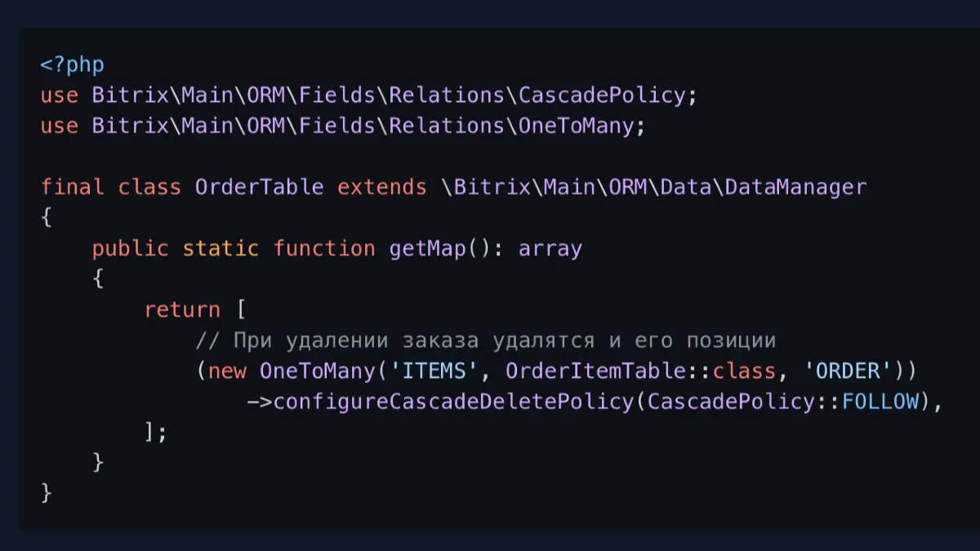Select the getMap method name
Viewport: 980px width, 551px height.
(427, 248)
